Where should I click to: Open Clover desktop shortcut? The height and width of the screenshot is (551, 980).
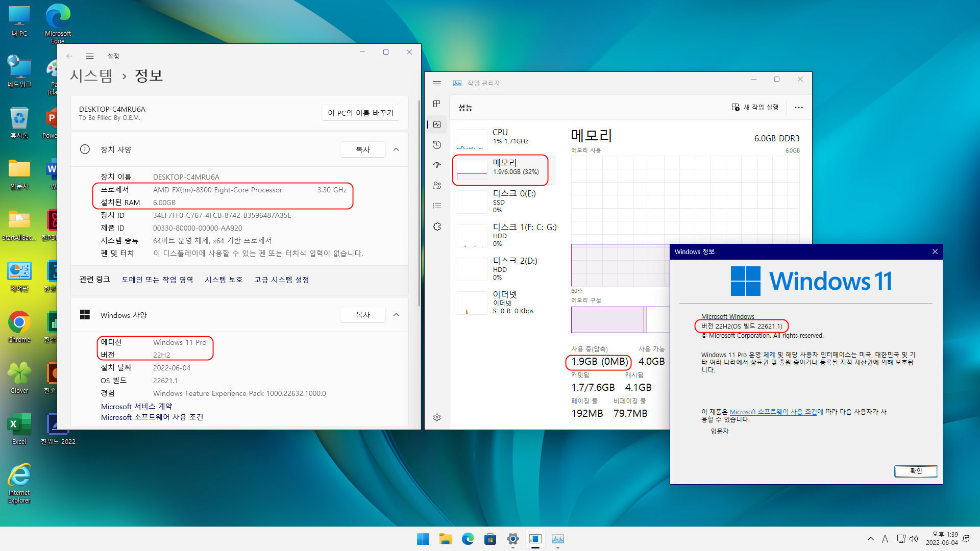click(19, 378)
